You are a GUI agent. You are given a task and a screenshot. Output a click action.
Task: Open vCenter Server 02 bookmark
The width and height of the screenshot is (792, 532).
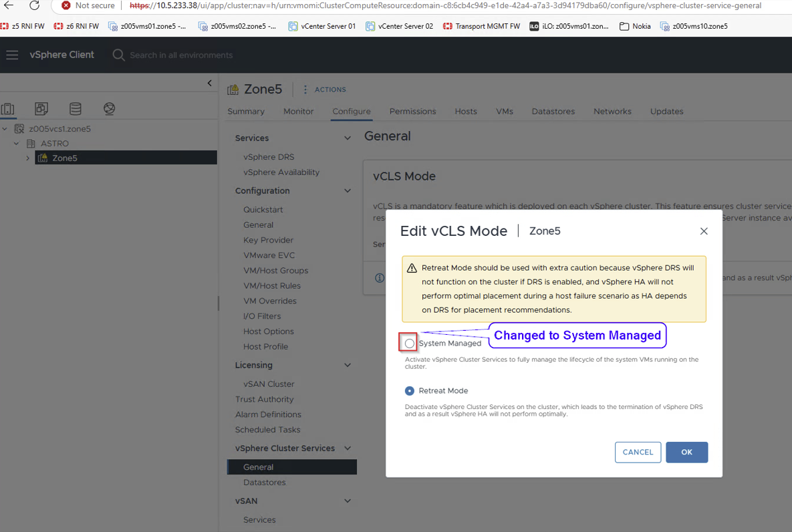399,26
